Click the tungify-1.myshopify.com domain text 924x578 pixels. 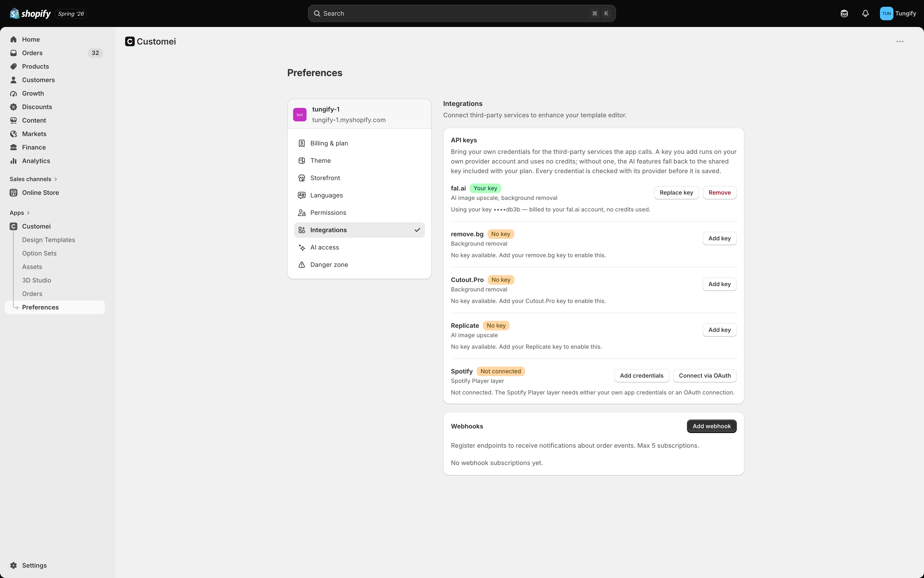(x=349, y=120)
